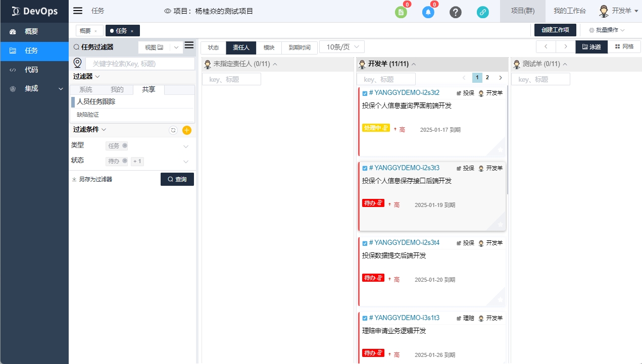The width and height of the screenshot is (642, 364).
Task: Click the 查询 search button
Action: [177, 179]
